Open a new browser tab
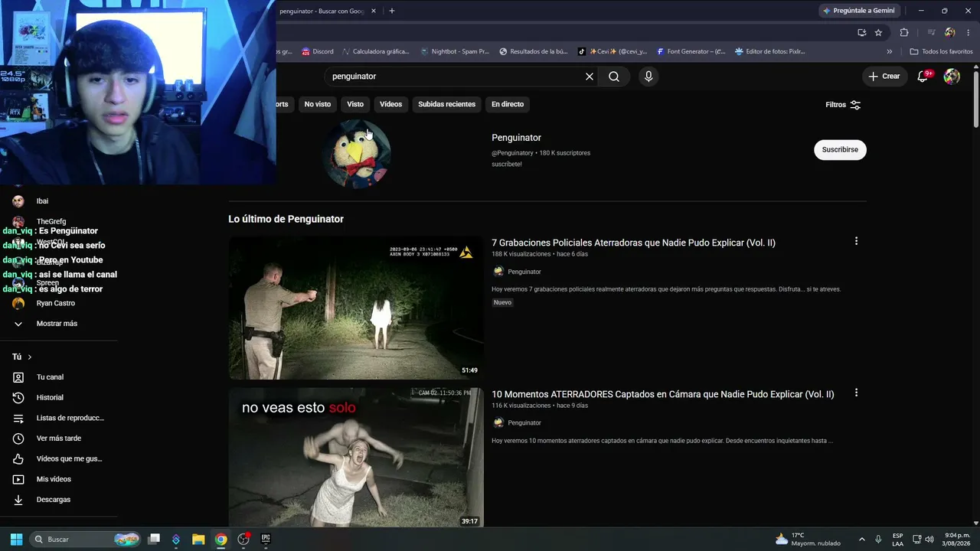 tap(392, 11)
